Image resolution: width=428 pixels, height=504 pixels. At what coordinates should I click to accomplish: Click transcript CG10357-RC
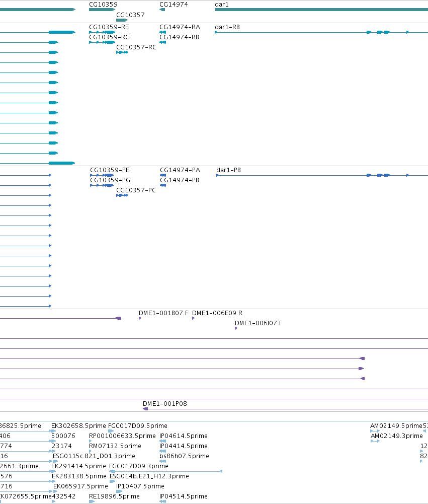[122, 52]
